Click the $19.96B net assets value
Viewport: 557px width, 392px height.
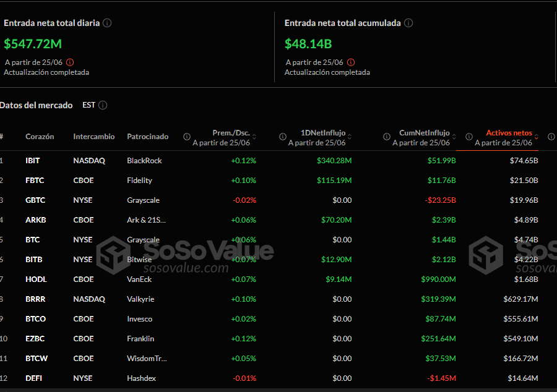524,200
